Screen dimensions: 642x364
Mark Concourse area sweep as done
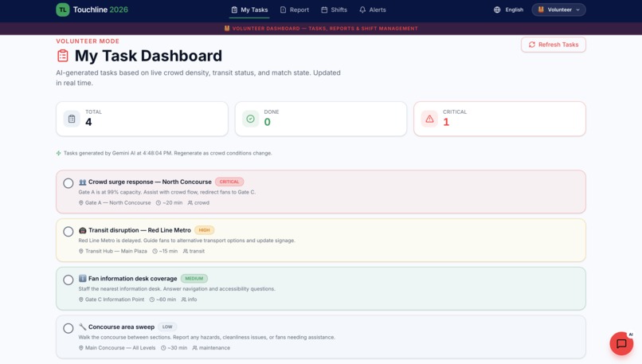click(x=69, y=328)
